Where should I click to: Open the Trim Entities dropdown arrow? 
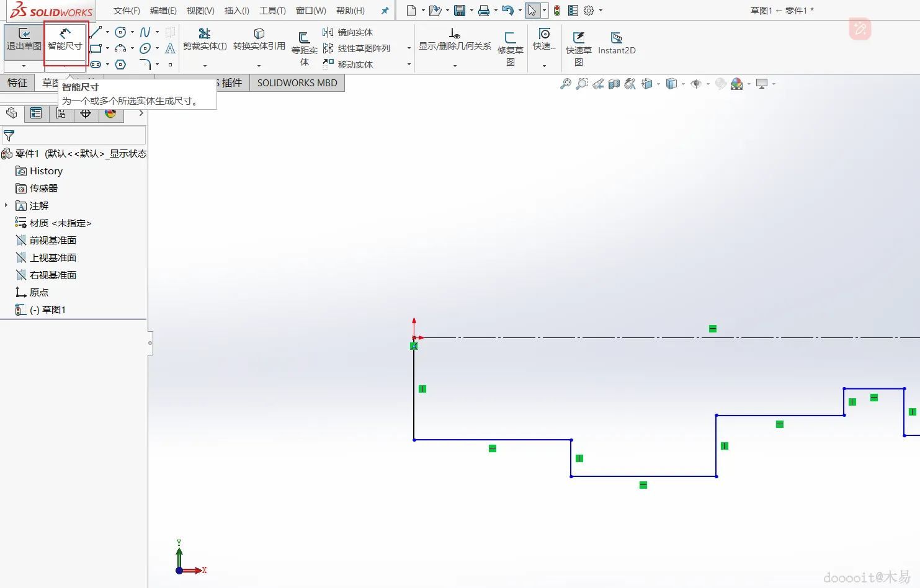click(205, 66)
